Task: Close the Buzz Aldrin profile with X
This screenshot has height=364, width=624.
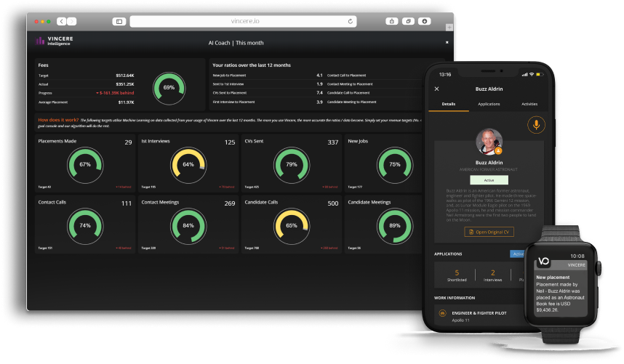Action: [x=437, y=89]
